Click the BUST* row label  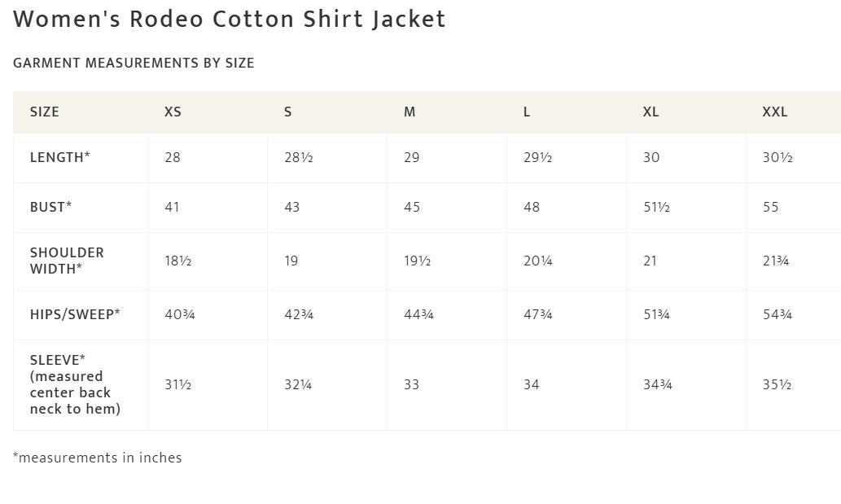[x=51, y=207]
